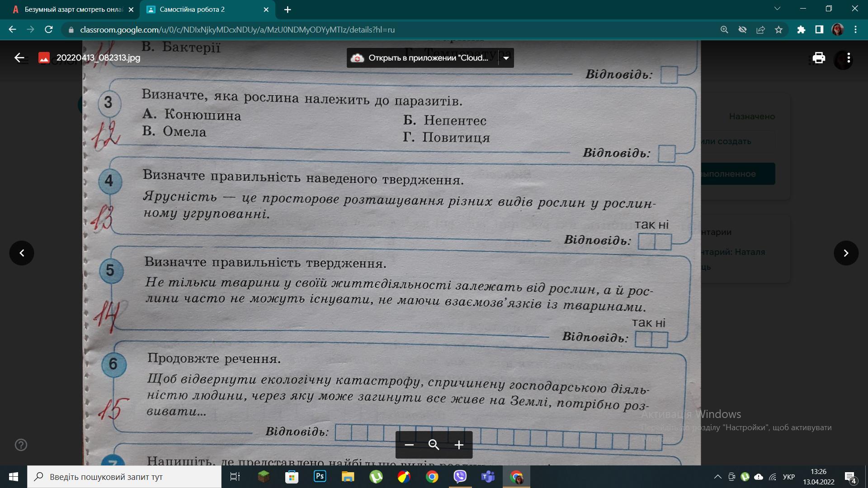The width and height of the screenshot is (868, 488).
Task: Click the back arrow to close preview
Action: tap(19, 58)
